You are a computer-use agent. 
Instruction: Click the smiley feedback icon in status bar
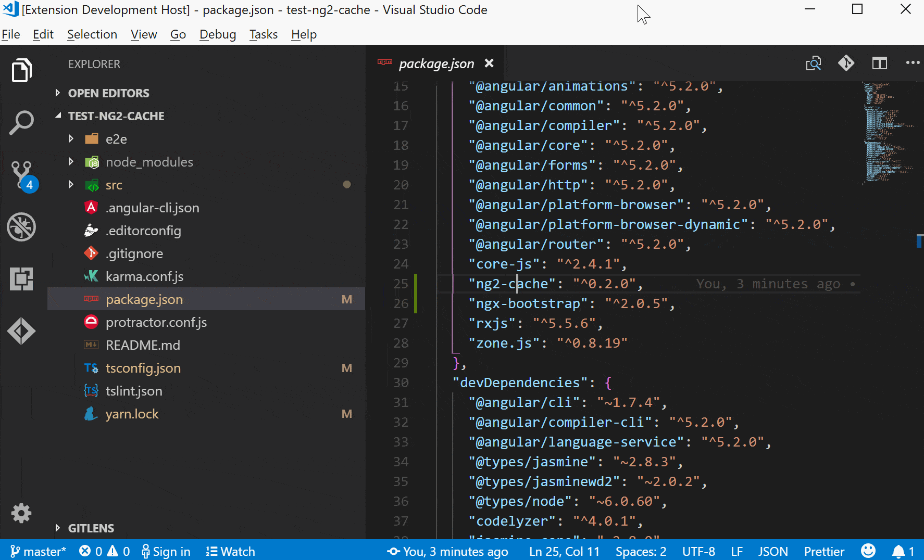pyautogui.click(x=868, y=551)
